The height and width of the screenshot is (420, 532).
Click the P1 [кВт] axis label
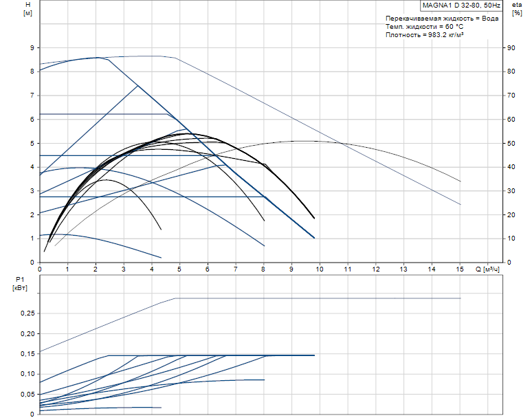pyautogui.click(x=20, y=284)
